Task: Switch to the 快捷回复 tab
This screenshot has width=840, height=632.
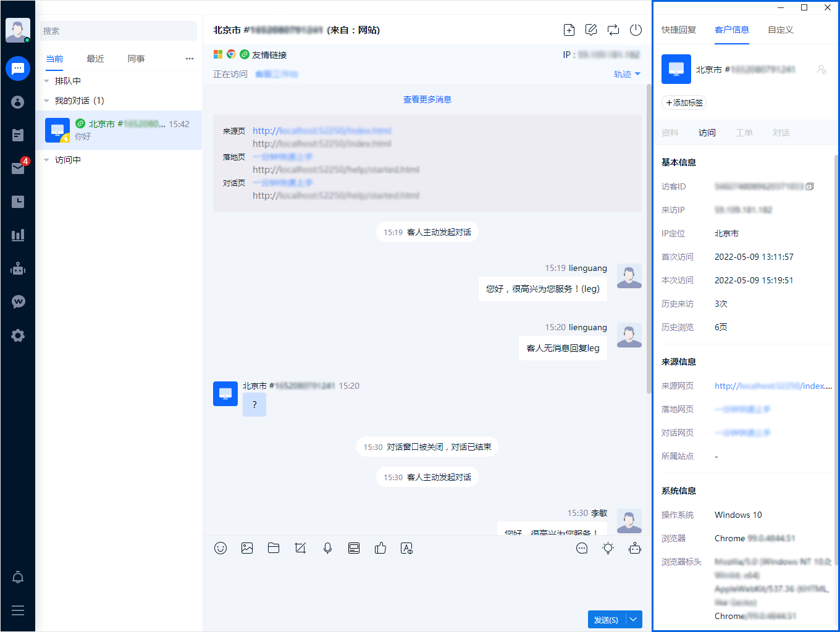Action: (679, 30)
